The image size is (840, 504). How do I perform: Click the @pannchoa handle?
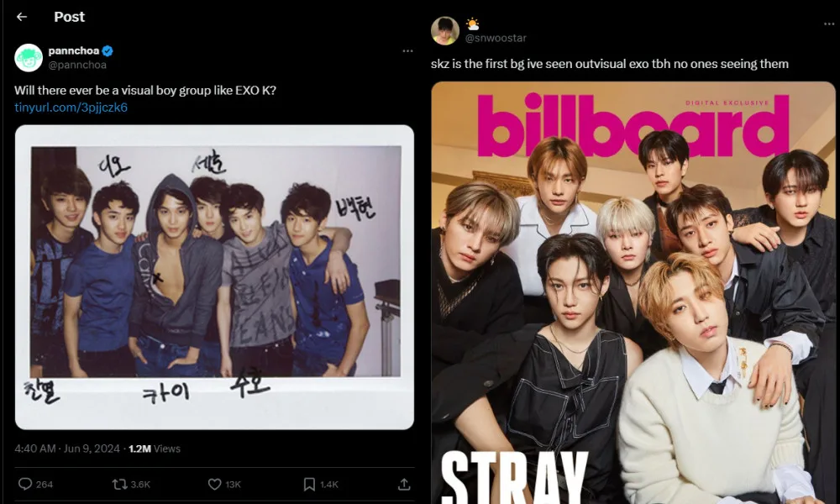pyautogui.click(x=77, y=65)
